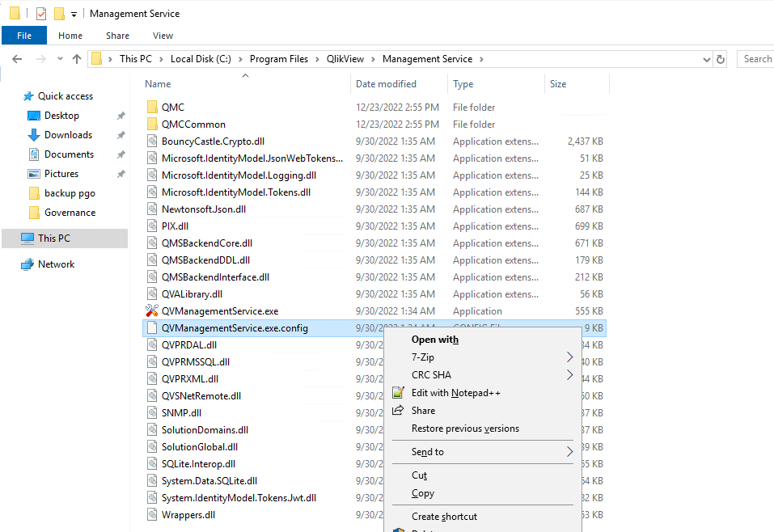Choose Restore previous versions
The image size is (774, 532).
pyautogui.click(x=466, y=429)
